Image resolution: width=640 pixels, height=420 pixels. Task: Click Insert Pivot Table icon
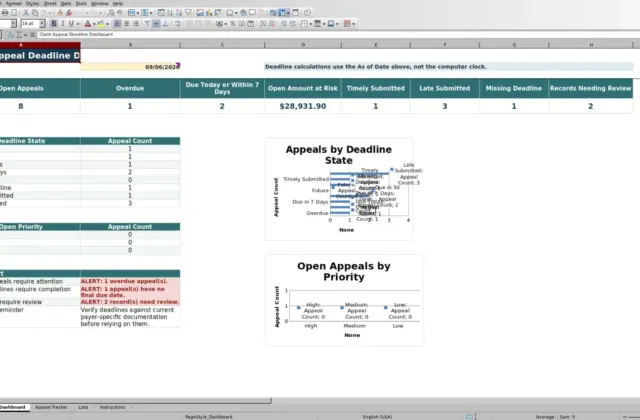[218, 13]
